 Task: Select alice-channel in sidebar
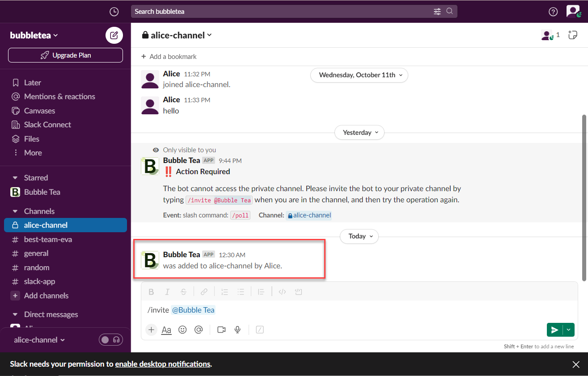tap(65, 225)
